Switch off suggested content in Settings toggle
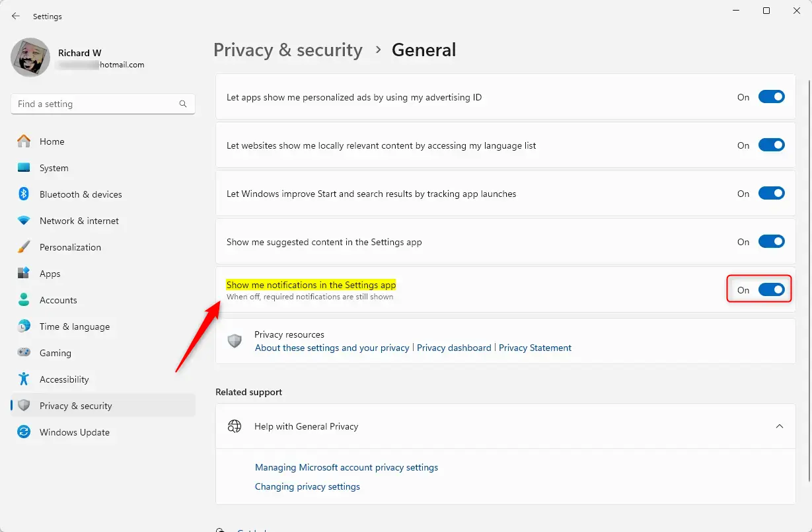Screen dimensions: 812x532 coord(771,242)
